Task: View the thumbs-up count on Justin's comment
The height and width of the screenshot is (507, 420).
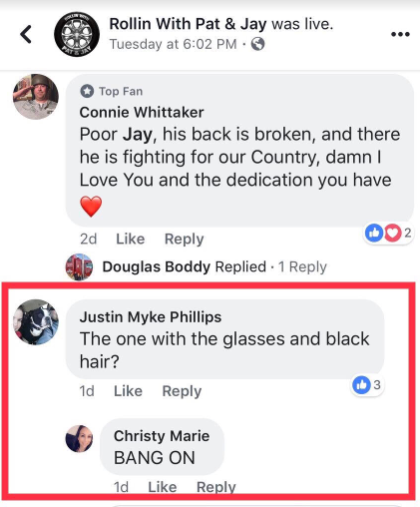Action: (x=367, y=385)
